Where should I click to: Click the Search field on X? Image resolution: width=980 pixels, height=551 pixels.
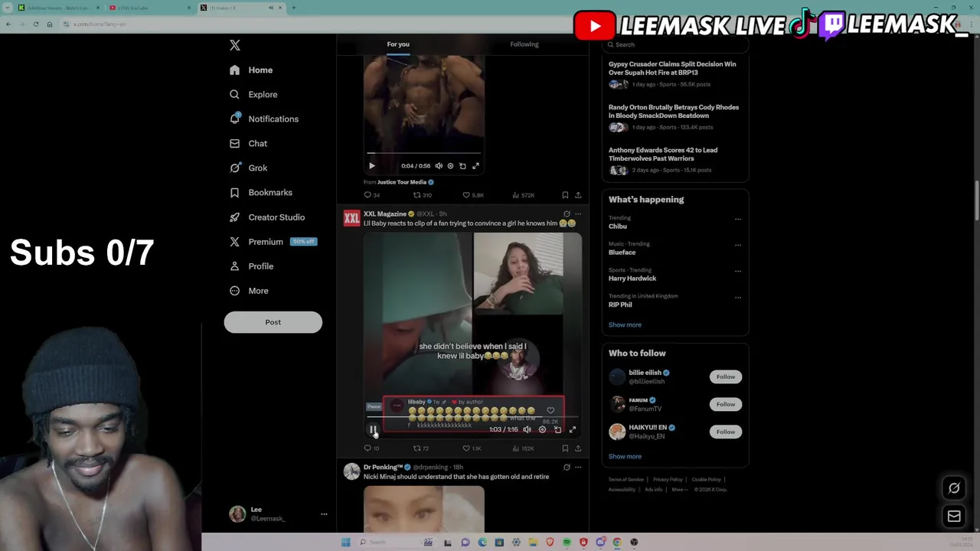(x=675, y=44)
